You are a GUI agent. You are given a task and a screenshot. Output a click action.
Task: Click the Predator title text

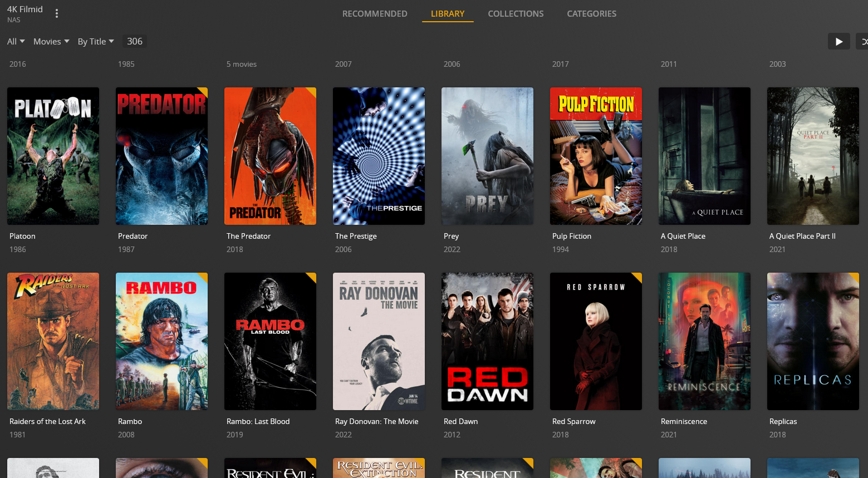(133, 236)
